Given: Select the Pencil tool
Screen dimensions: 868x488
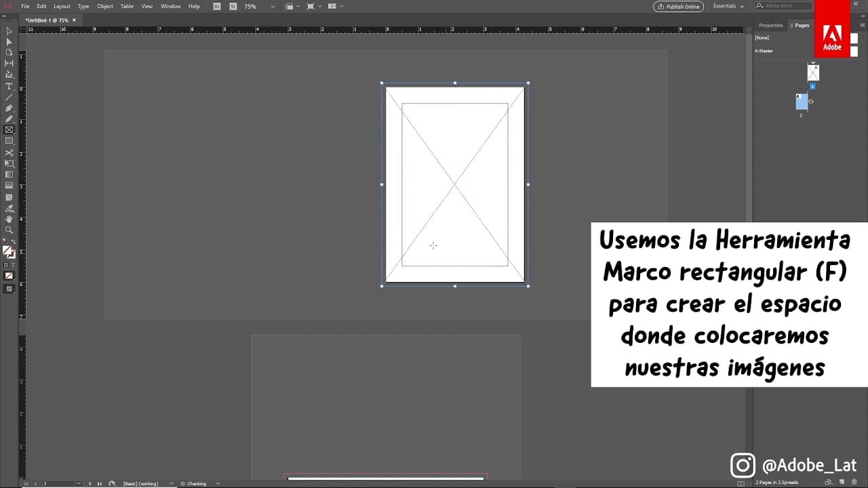Looking at the screenshot, I should [9, 119].
